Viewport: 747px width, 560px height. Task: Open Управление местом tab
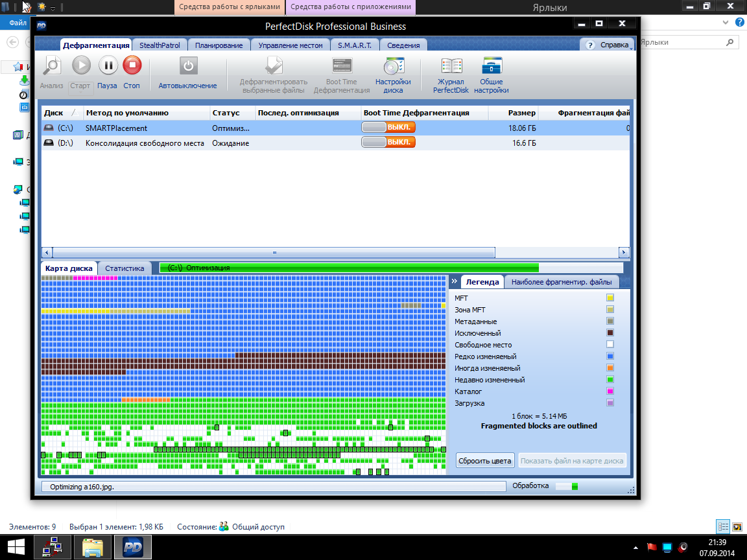(x=290, y=45)
